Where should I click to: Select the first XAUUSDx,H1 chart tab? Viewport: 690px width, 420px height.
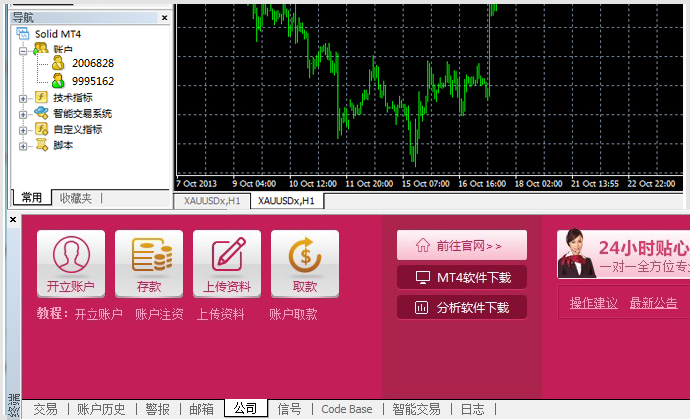point(212,201)
